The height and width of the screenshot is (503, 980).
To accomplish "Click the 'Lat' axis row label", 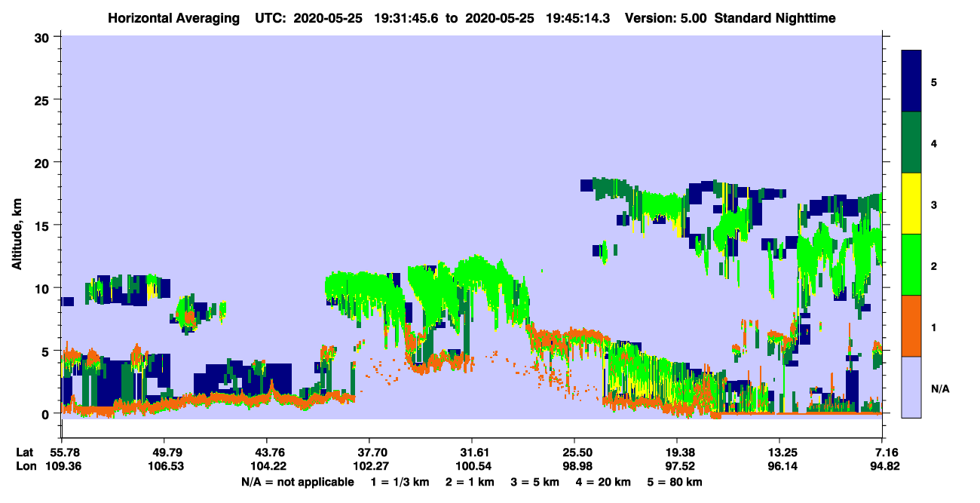I will 25,452.
